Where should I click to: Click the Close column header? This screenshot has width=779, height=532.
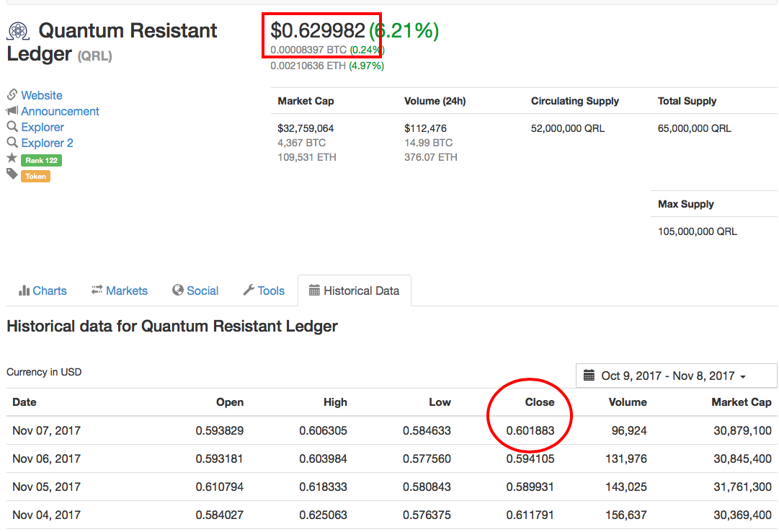[x=540, y=402]
